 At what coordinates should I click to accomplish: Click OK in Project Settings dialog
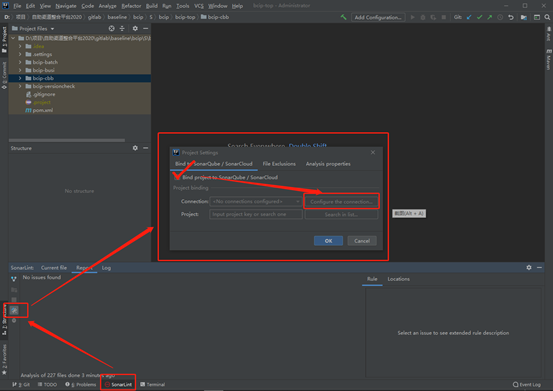point(328,241)
